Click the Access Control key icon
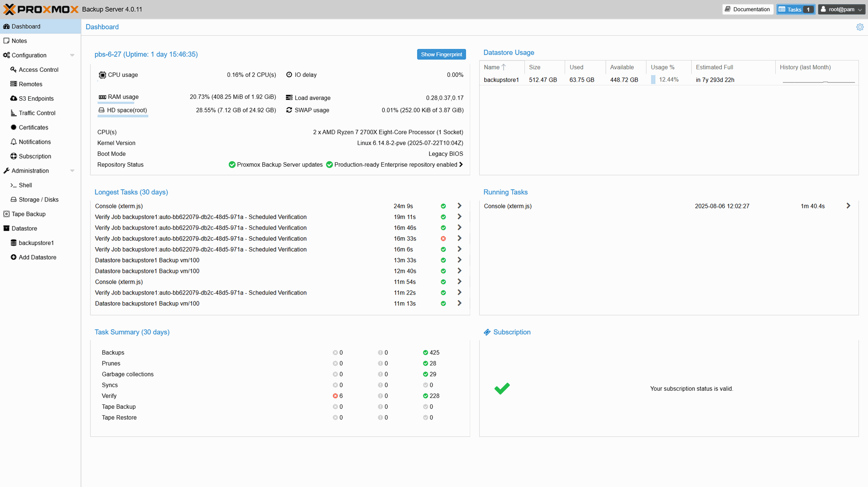Viewport: 868px width, 487px height. pyautogui.click(x=14, y=70)
